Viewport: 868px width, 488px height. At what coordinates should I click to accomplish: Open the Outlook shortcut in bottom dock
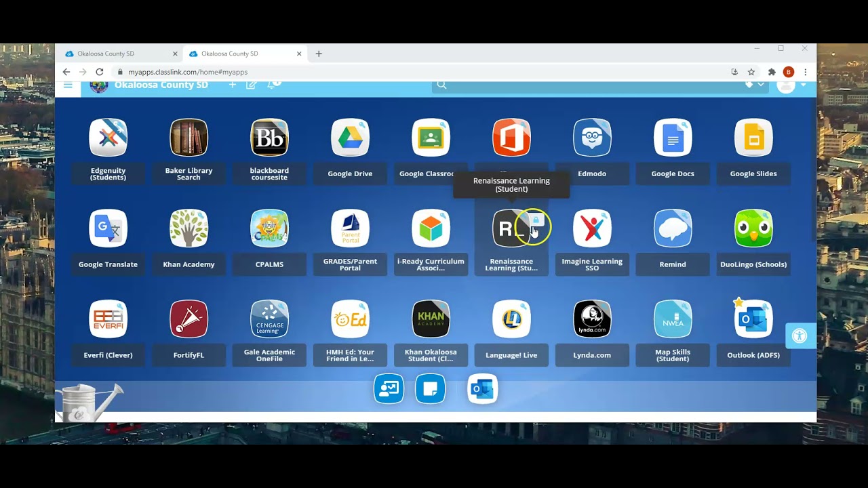(x=483, y=389)
